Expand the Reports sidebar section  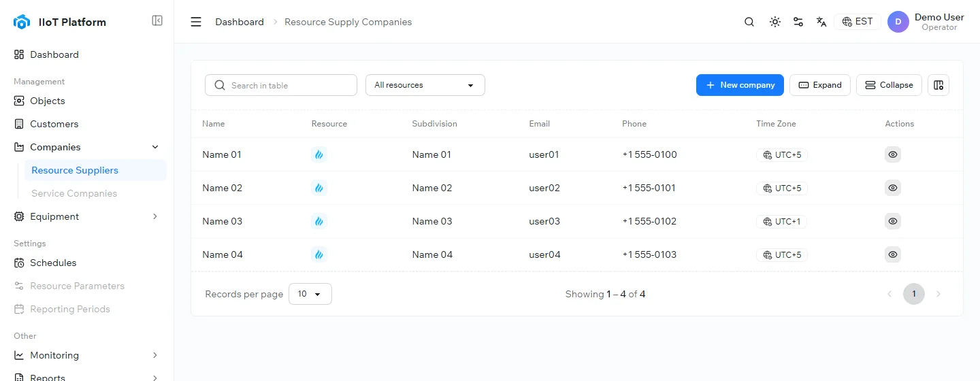(x=155, y=378)
